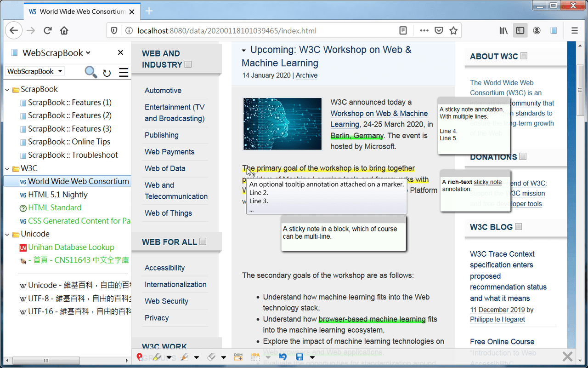Open HTML 5.1 Nightly item
588x368 pixels.
tap(58, 195)
